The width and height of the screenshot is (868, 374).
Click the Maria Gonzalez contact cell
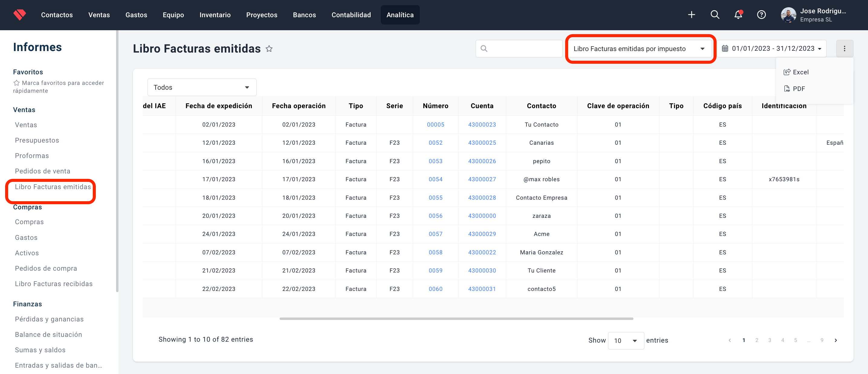click(541, 252)
